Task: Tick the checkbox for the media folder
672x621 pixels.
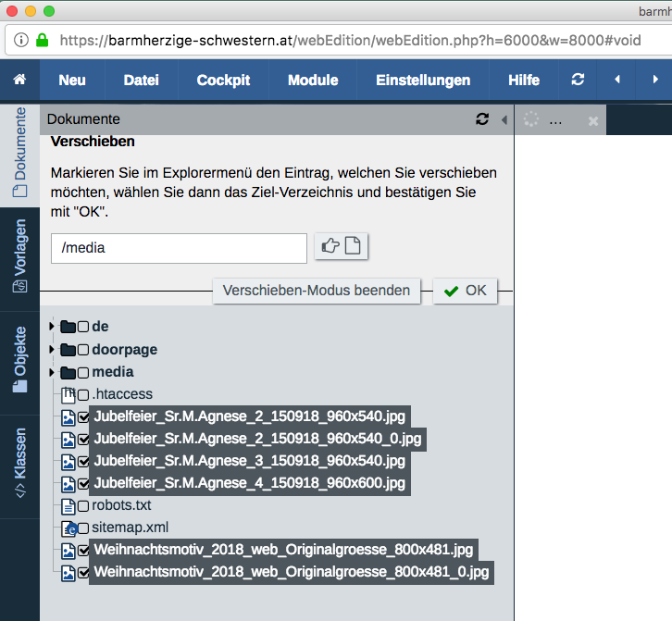Action: tap(83, 373)
